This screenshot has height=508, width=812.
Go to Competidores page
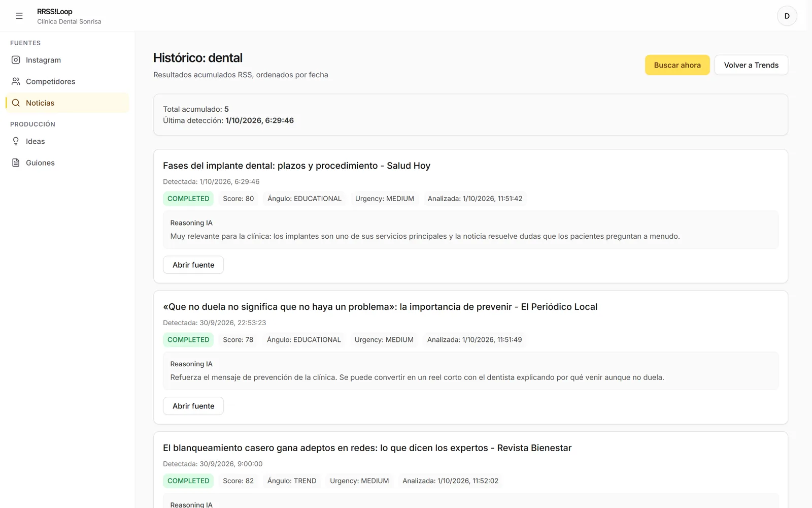click(x=67, y=81)
